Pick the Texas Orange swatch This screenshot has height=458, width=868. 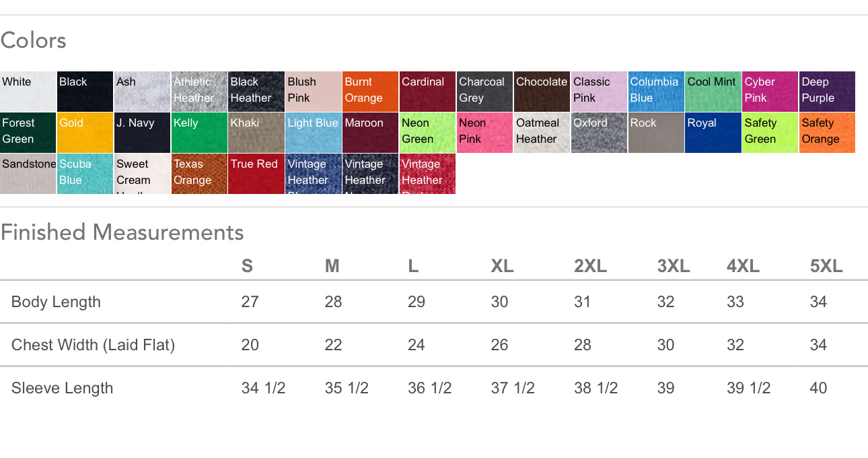point(199,174)
